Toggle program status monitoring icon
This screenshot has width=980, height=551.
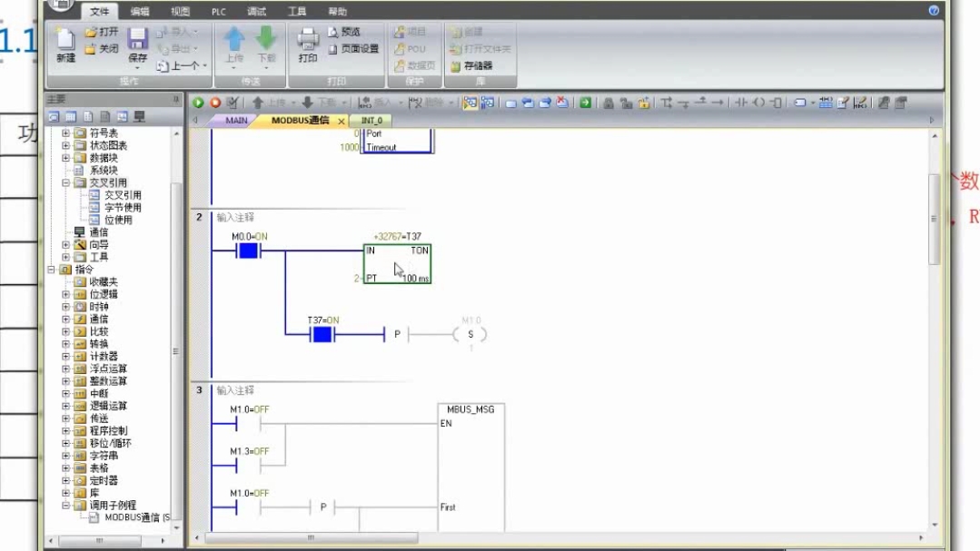470,103
